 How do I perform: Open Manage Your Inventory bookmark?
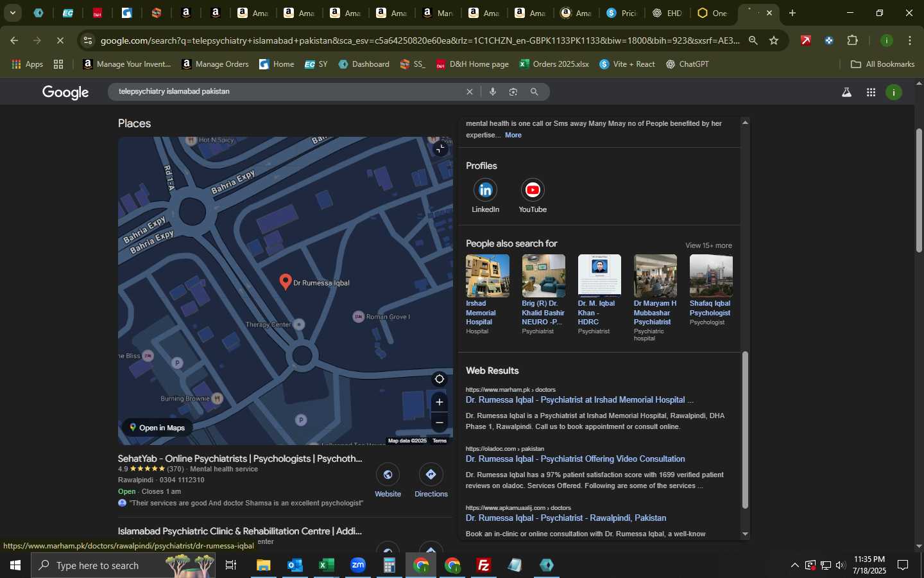click(127, 64)
